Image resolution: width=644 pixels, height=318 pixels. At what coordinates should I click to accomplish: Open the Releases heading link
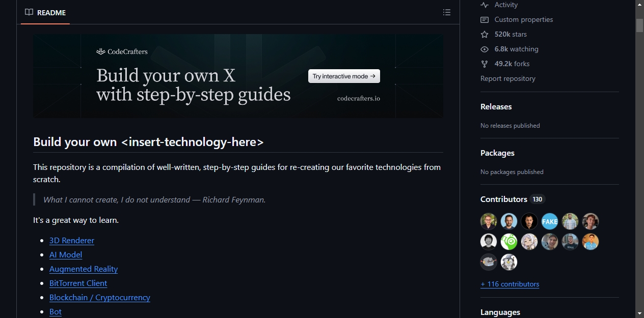[496, 106]
